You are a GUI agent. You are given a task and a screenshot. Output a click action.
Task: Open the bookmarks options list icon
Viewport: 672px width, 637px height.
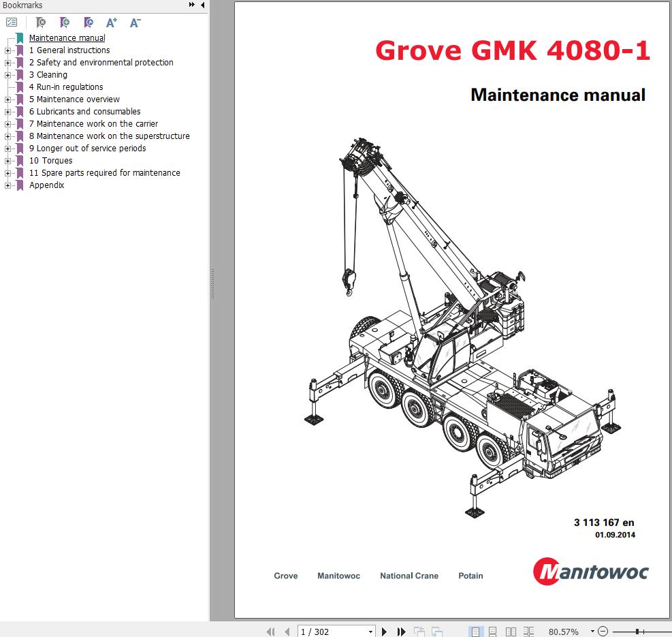[12, 22]
